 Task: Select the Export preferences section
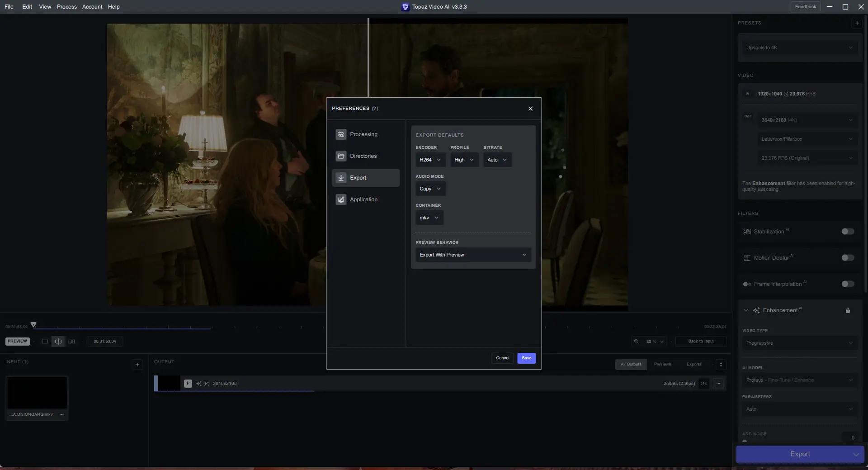(x=366, y=178)
